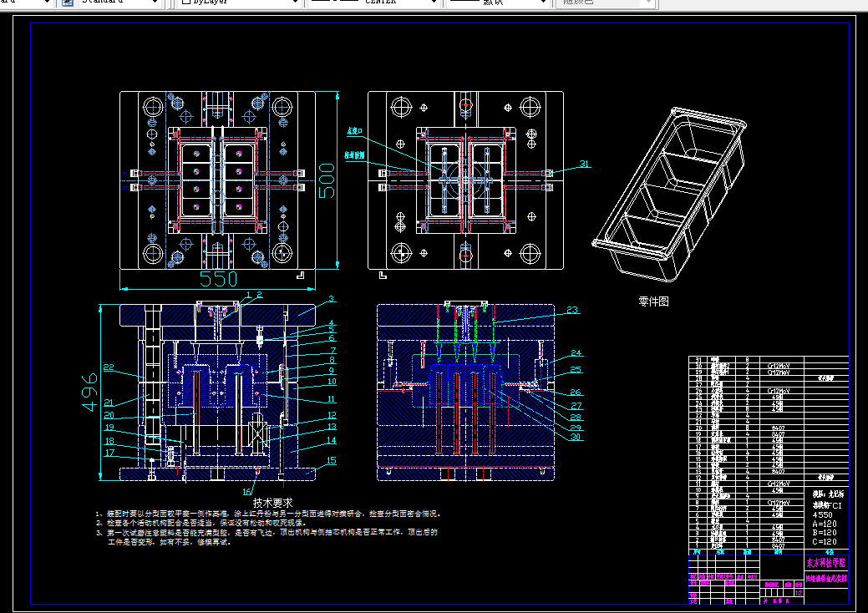
Task: Click balloon number 3 on left section
Action: point(331,299)
